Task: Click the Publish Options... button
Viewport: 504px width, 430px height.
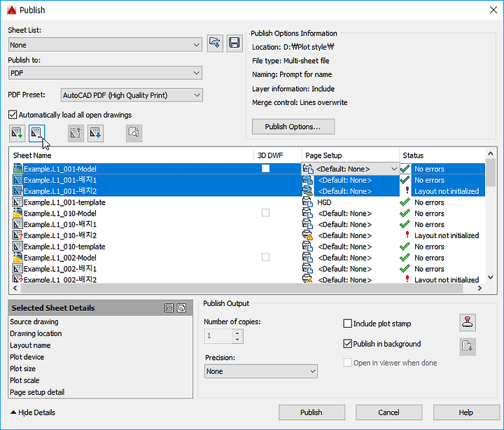Action: (293, 127)
